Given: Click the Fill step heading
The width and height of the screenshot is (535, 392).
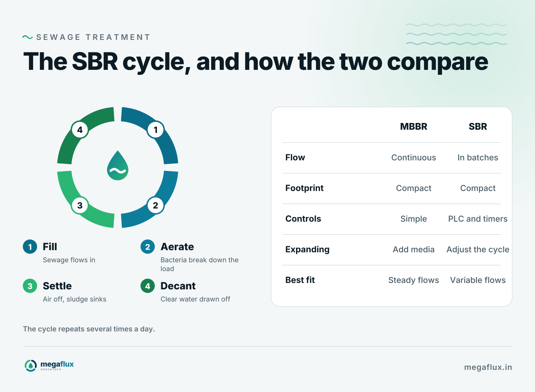Looking at the screenshot, I should 50,247.
